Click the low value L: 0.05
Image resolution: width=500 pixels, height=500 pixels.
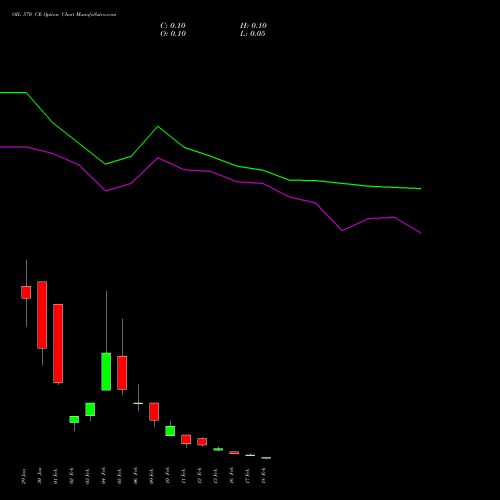tap(253, 34)
